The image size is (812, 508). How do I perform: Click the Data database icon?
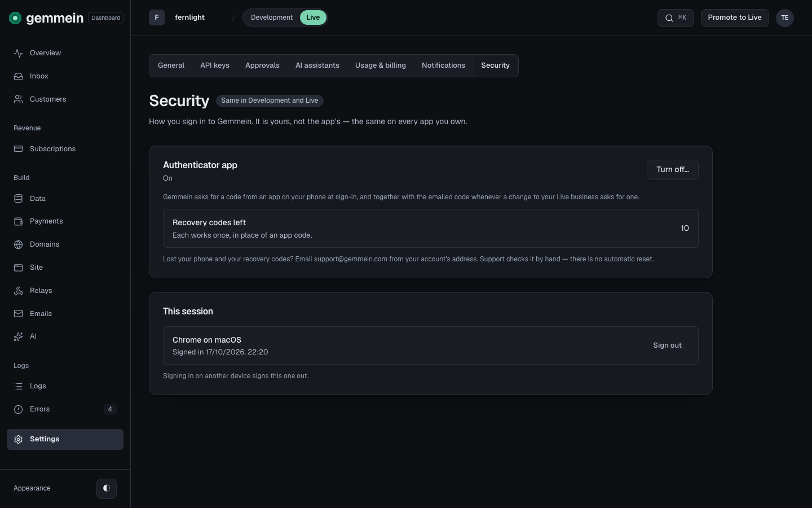[x=19, y=199]
